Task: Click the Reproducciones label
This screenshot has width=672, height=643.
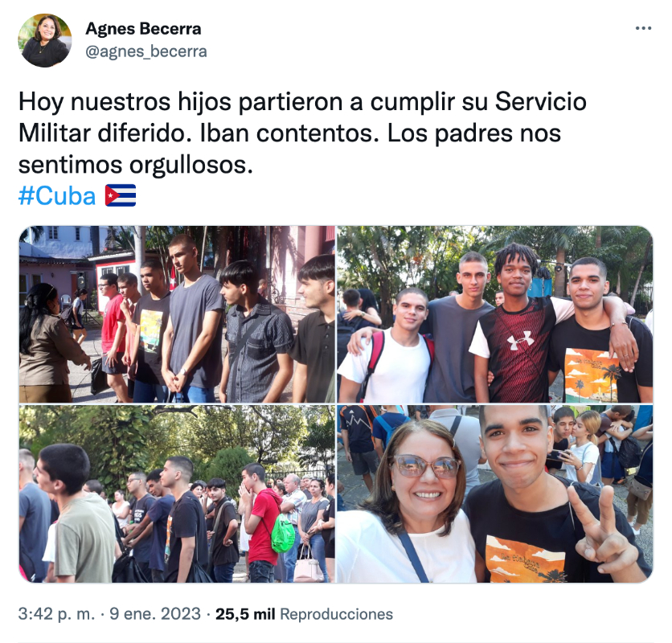Action: 337,614
